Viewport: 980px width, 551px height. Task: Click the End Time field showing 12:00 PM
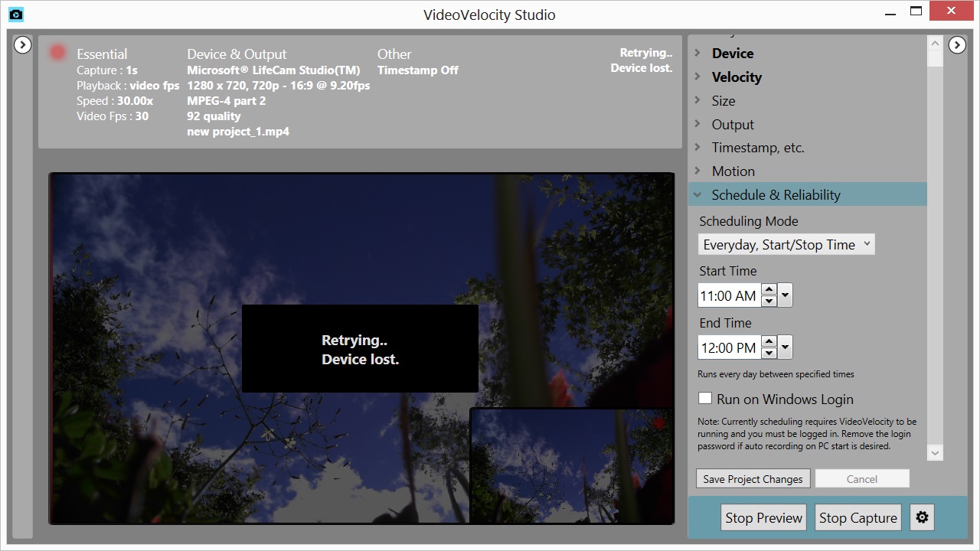729,347
